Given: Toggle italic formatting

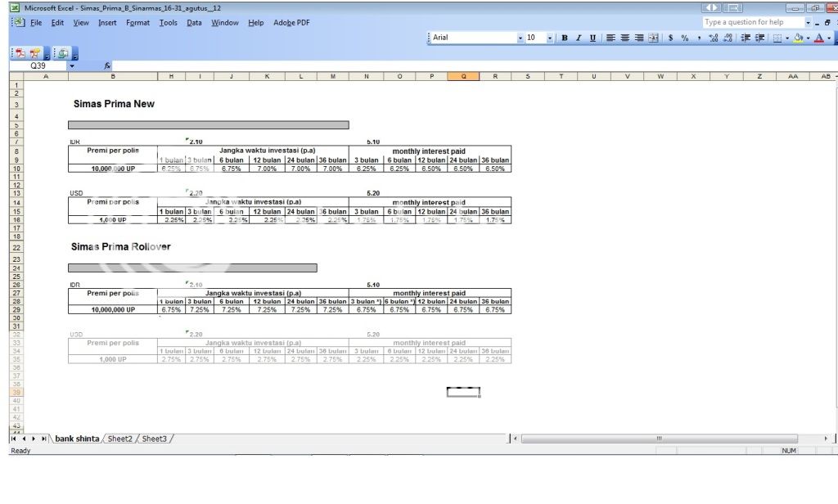Looking at the screenshot, I should click(x=579, y=38).
